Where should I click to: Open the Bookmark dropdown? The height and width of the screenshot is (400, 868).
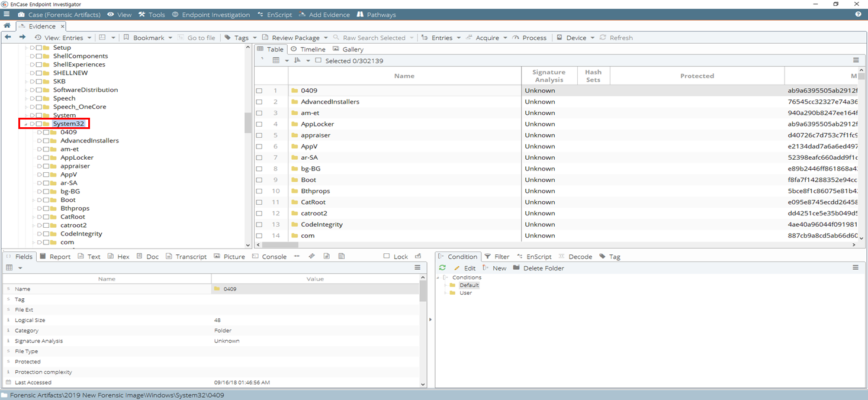click(x=148, y=37)
